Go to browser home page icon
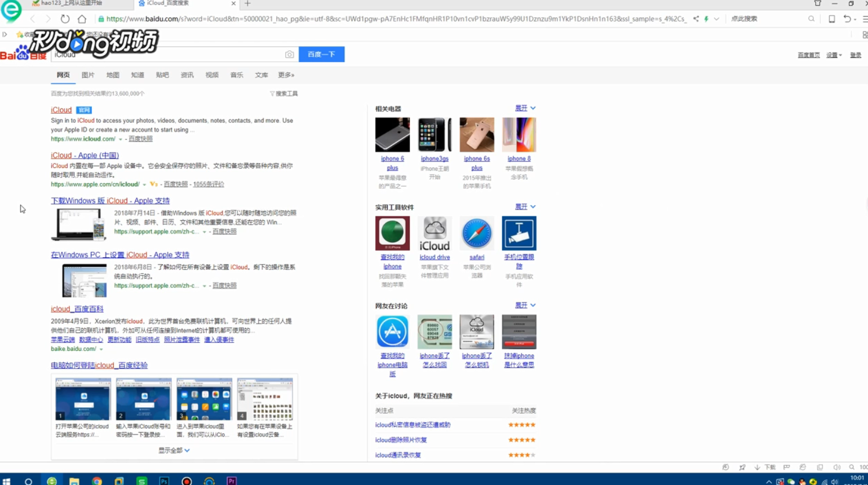This screenshot has width=868, height=485. pyautogui.click(x=82, y=19)
